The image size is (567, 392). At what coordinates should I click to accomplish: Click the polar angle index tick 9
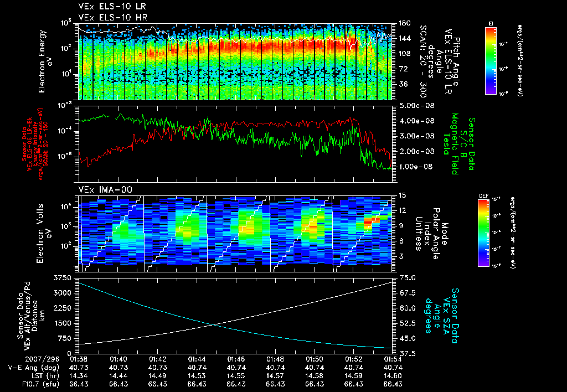click(400, 226)
